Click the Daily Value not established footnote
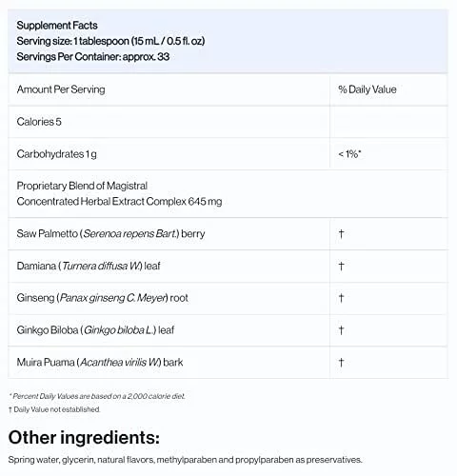The image size is (457, 476). coord(54,409)
